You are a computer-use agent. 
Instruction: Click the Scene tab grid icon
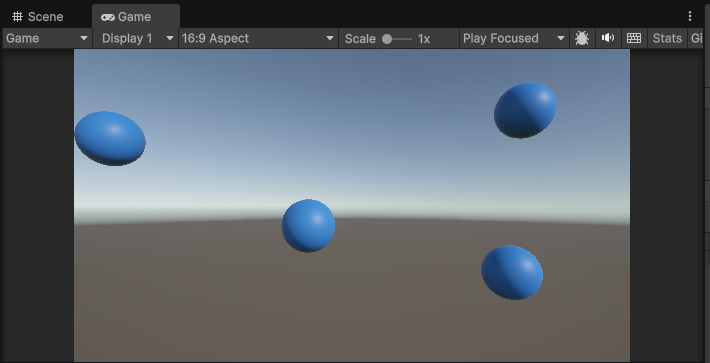(18, 17)
